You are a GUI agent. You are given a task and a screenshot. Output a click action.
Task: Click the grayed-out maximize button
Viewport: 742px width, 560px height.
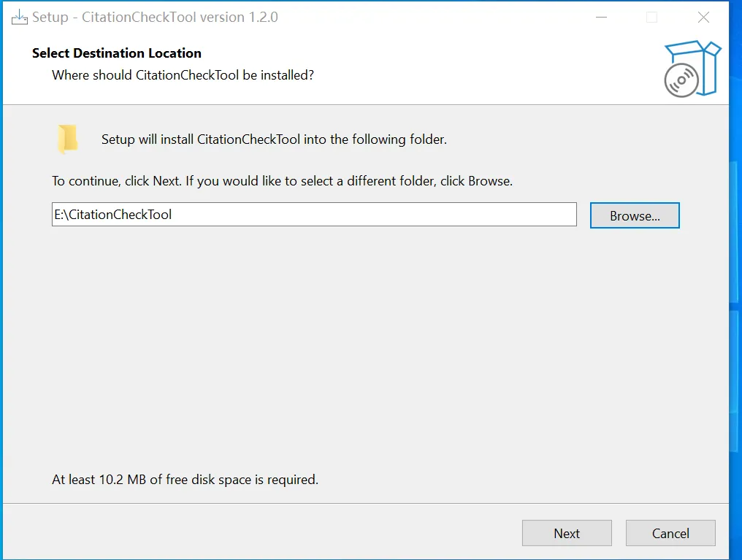[651, 18]
